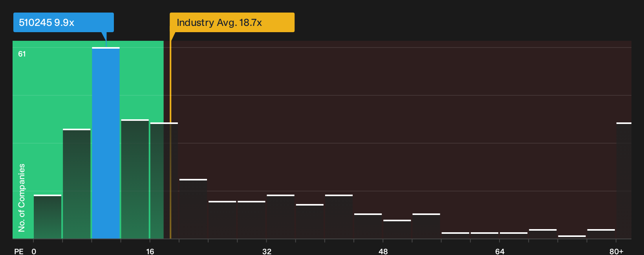Click the x-axis label 48
The height and width of the screenshot is (255, 644).
coord(383,251)
